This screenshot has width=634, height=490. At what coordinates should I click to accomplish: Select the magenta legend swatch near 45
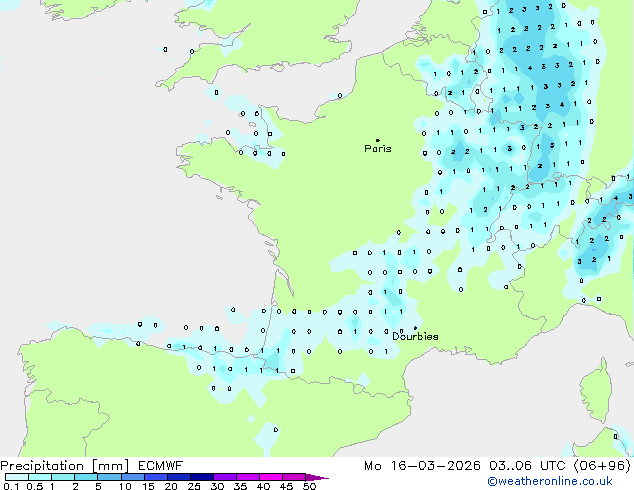click(294, 477)
